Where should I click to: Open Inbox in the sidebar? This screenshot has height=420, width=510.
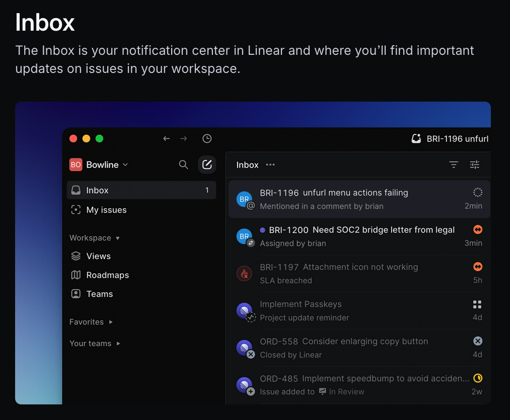pyautogui.click(x=141, y=190)
